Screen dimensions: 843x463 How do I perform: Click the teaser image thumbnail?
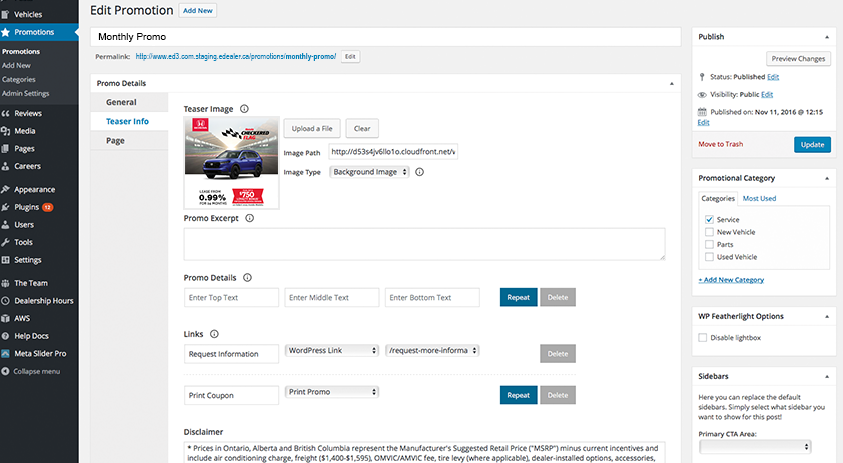click(x=232, y=163)
